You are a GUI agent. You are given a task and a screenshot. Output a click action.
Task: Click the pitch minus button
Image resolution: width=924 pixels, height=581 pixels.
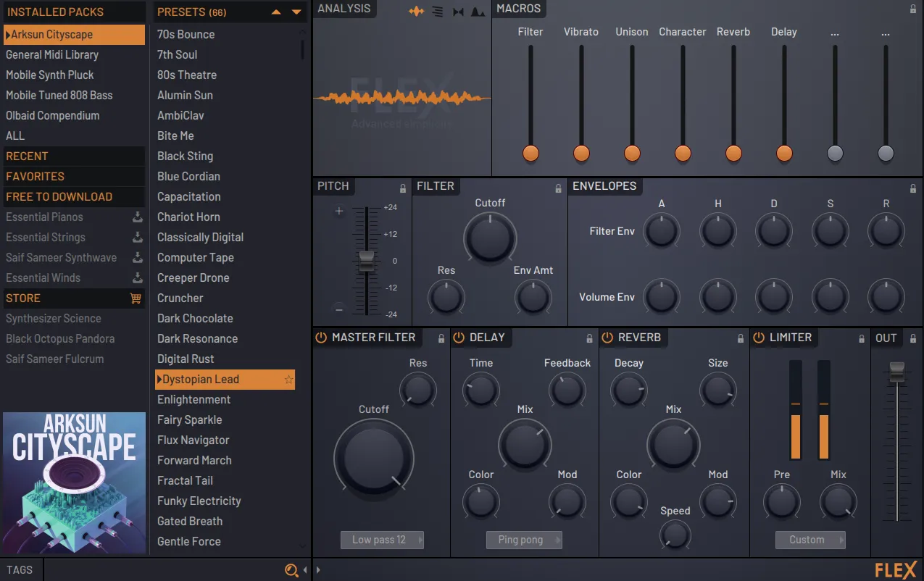[338, 309]
